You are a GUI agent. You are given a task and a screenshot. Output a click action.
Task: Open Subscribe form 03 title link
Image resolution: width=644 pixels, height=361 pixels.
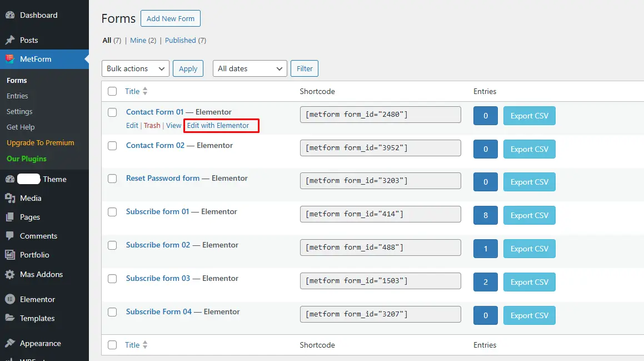[158, 278]
